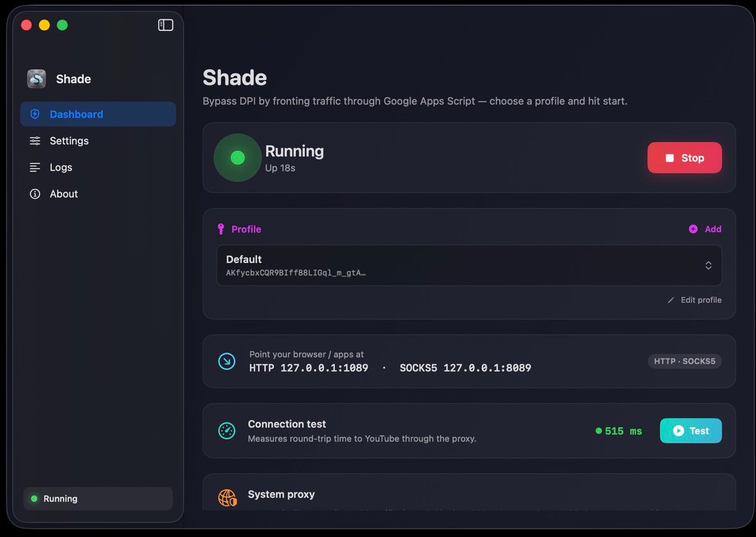756x537 pixels.
Task: Click the green running status indicator circle
Action: pyautogui.click(x=238, y=158)
